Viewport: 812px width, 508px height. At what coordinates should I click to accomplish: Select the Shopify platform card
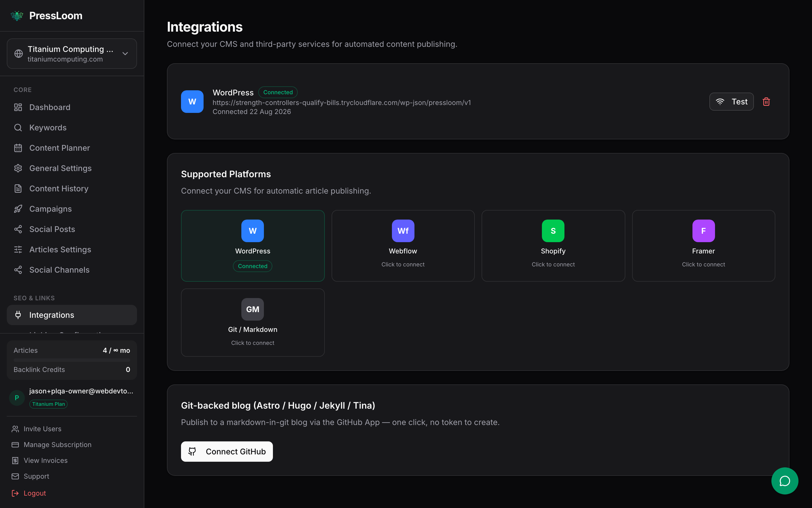click(x=553, y=246)
